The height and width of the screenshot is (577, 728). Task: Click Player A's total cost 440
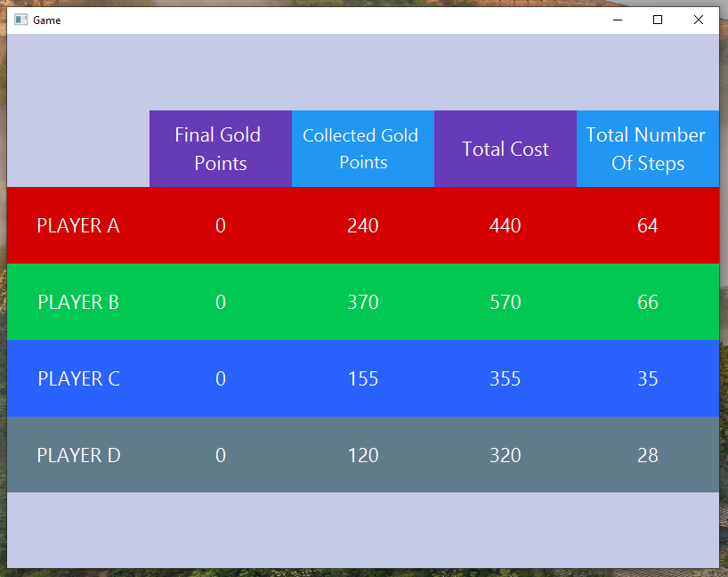(x=506, y=226)
